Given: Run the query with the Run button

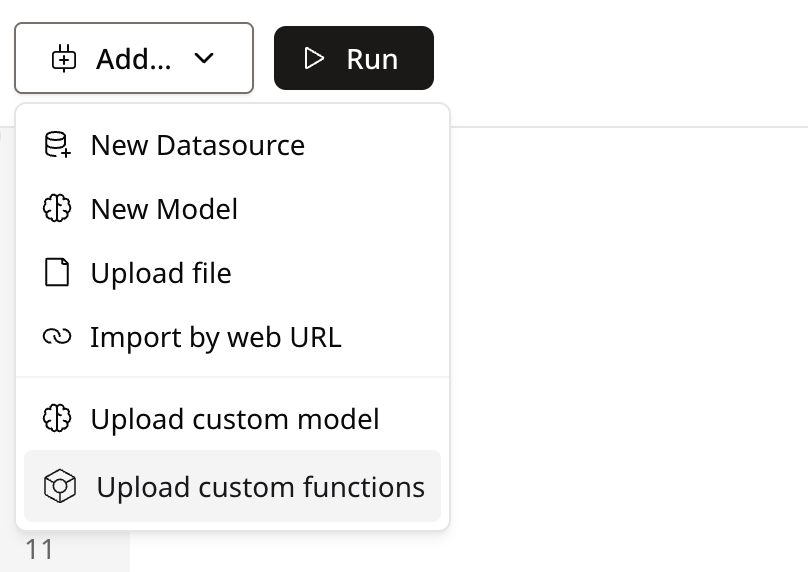Looking at the screenshot, I should pyautogui.click(x=354, y=58).
